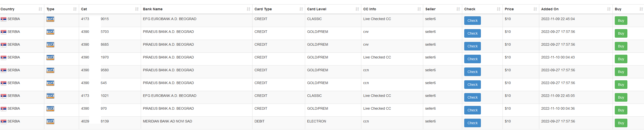Viewport: 644px width, 133px height.
Task: Sort by Bank Name using its arrows icon
Action: tap(248, 9)
